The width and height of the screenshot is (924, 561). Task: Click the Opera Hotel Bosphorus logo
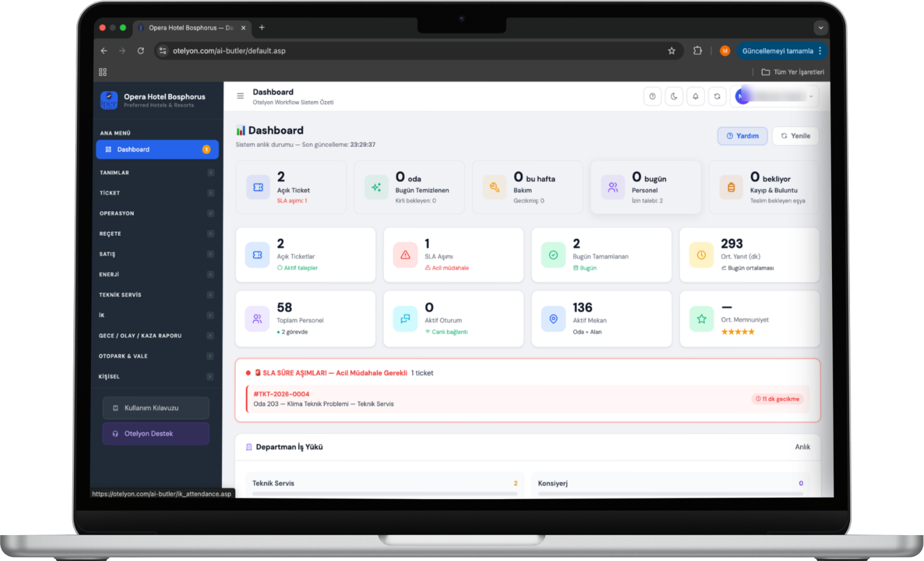pos(109,100)
